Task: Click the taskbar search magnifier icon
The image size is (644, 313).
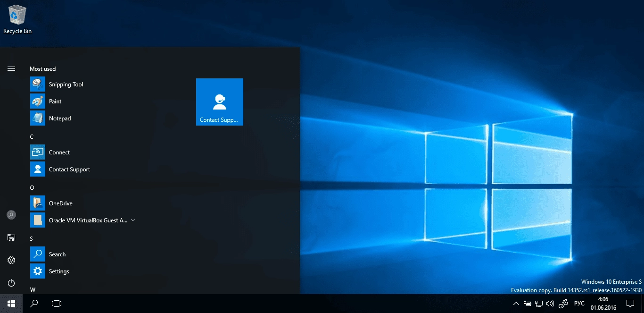Action: (x=34, y=304)
